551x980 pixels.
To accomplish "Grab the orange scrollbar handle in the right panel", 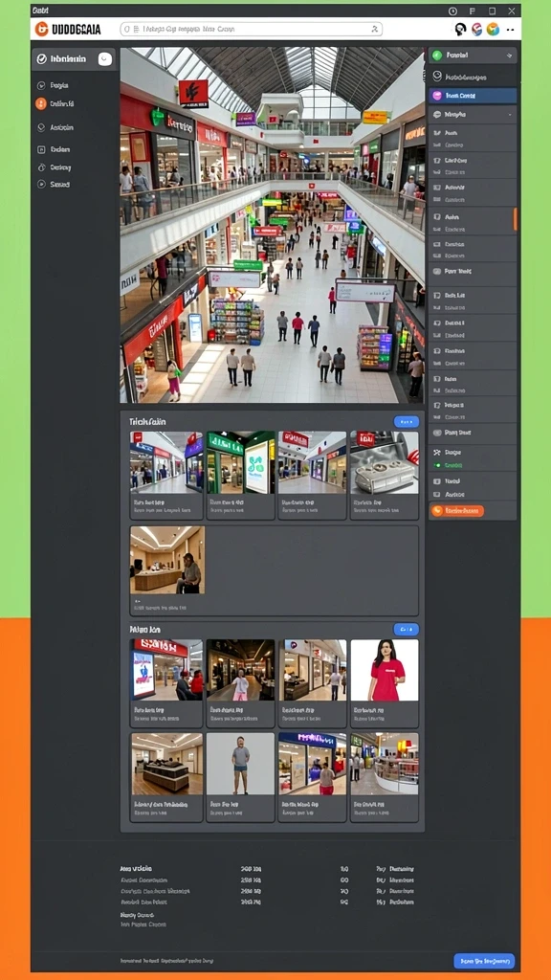I will (515, 219).
